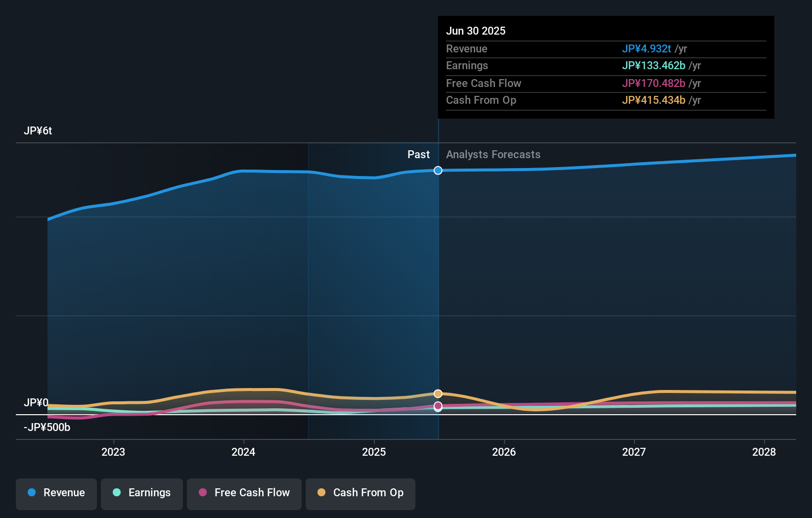Toggle the Free Cash Flow legend button

244,494
